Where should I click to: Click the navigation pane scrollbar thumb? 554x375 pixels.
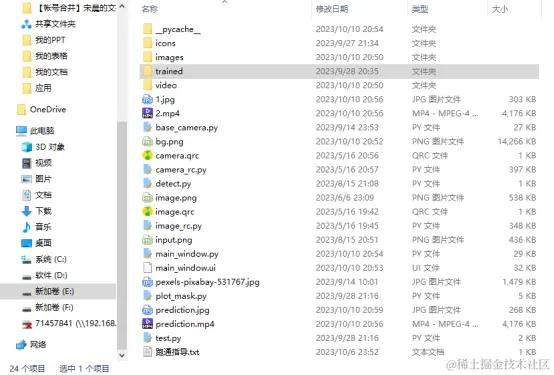coord(122,234)
